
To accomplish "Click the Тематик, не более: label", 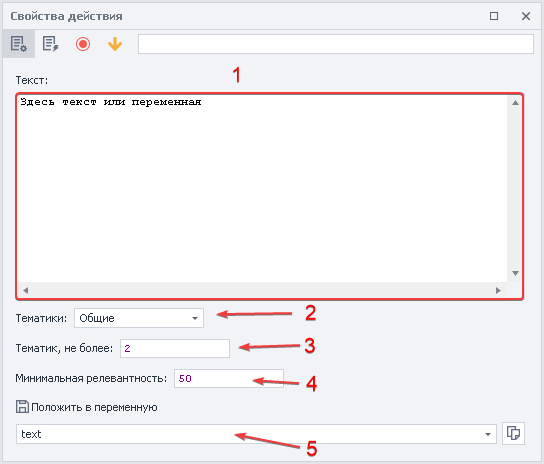I will (x=64, y=348).
